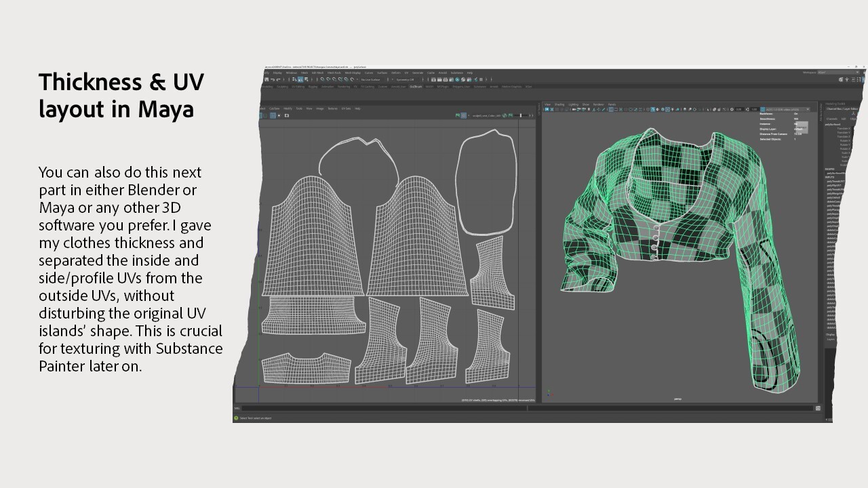868x488 pixels.
Task: Open Render View clapperboard icon
Action: pos(433,79)
